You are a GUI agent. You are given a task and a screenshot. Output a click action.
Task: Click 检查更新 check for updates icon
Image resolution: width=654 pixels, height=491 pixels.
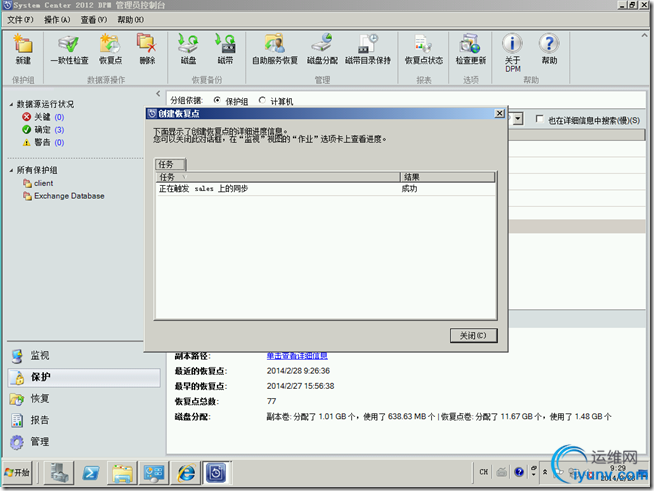pos(470,49)
